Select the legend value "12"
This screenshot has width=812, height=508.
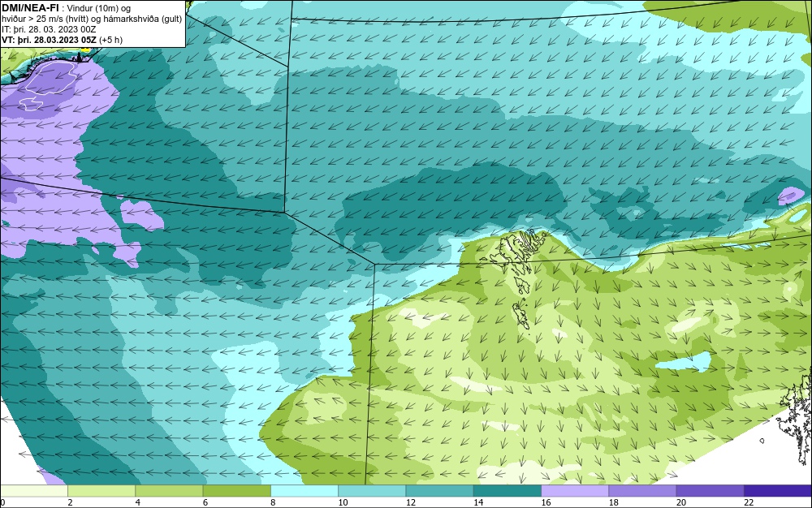click(x=411, y=502)
